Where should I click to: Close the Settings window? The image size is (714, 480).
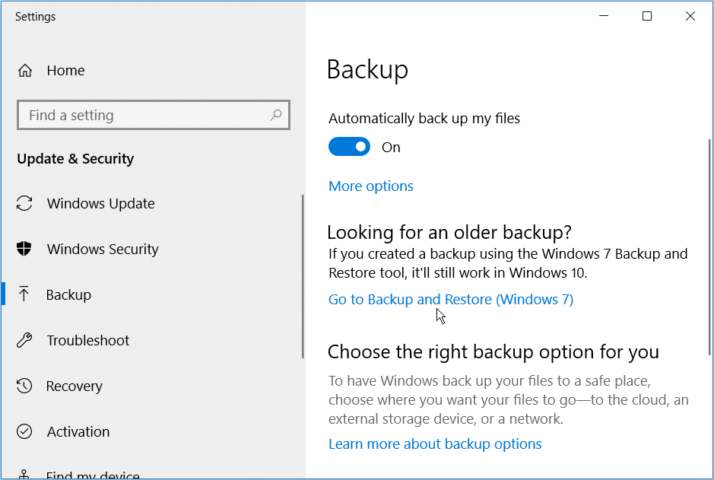690,16
